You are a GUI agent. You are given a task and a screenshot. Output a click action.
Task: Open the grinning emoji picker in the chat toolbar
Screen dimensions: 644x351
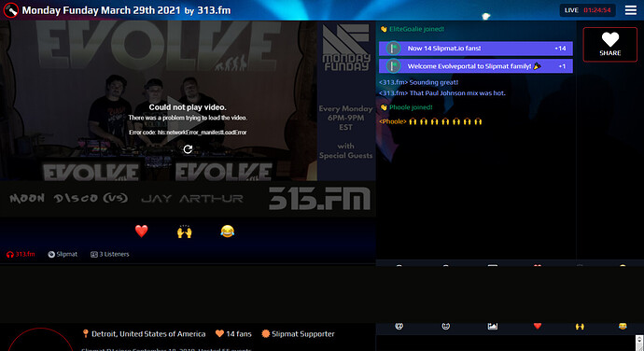445,327
